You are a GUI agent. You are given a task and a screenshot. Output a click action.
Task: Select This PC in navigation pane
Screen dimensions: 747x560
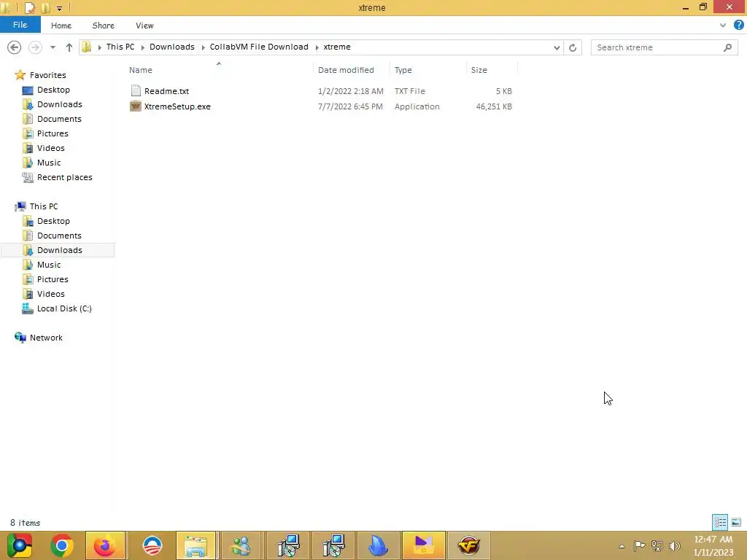(43, 206)
